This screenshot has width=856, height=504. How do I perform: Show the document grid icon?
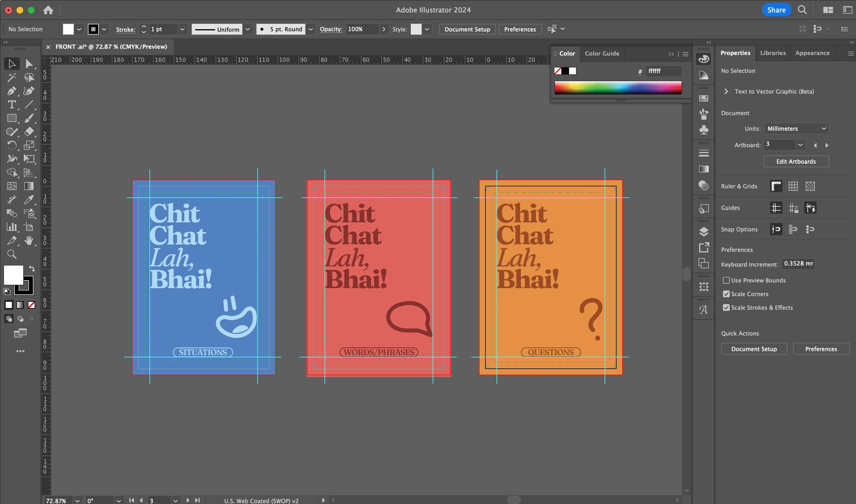point(793,186)
